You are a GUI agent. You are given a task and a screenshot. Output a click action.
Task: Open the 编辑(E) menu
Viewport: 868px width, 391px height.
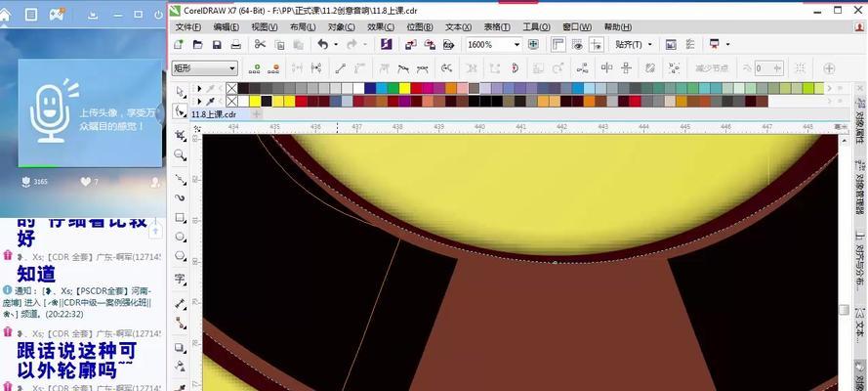[x=226, y=27]
